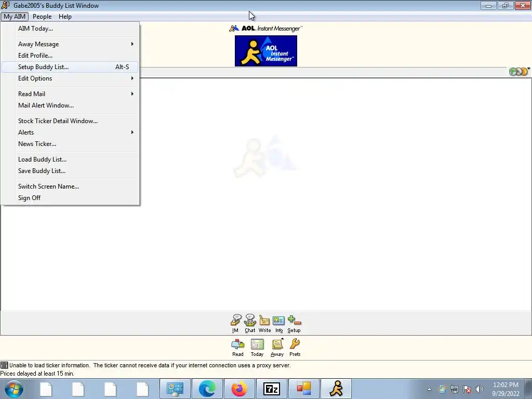Open the Windows Start orb
This screenshot has width=532, height=399.
pyautogui.click(x=14, y=389)
